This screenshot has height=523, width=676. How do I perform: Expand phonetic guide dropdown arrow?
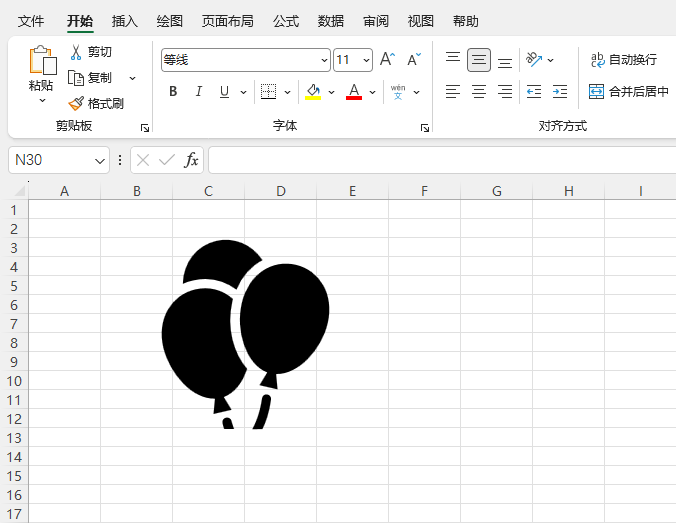tap(416, 92)
